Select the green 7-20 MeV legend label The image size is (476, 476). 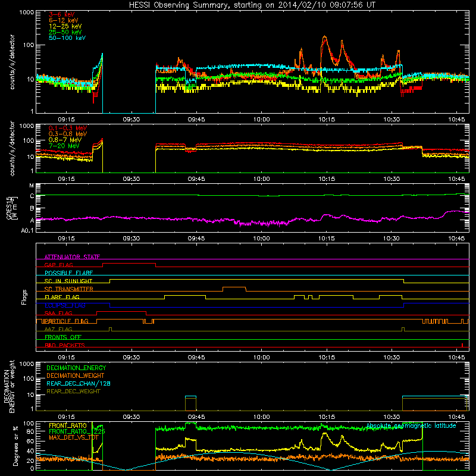point(64,146)
